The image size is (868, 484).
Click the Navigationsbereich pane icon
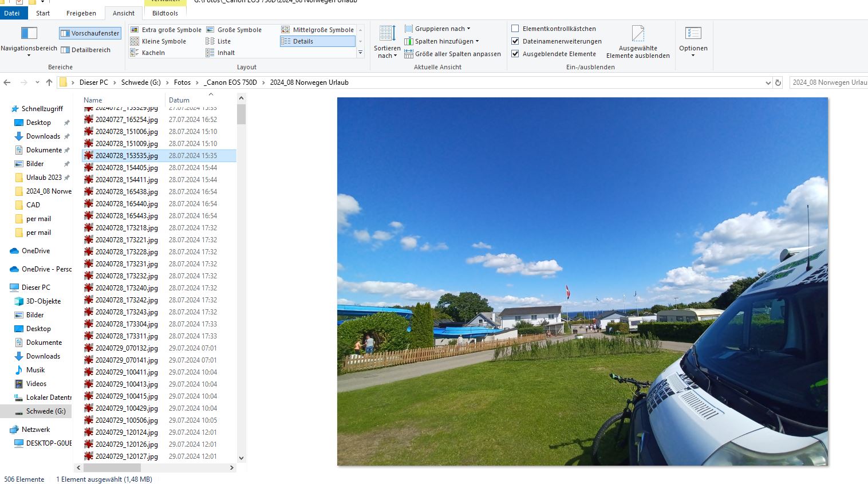click(x=29, y=33)
